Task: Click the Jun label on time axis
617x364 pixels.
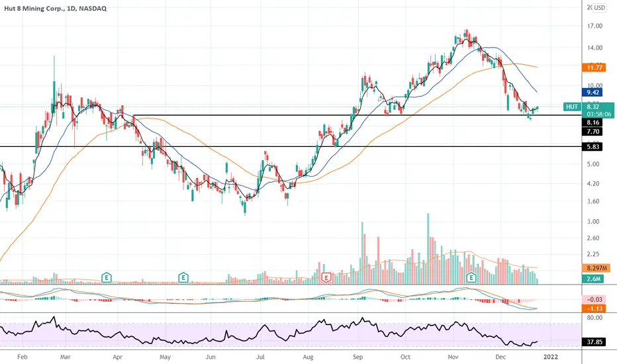Action: click(x=211, y=357)
